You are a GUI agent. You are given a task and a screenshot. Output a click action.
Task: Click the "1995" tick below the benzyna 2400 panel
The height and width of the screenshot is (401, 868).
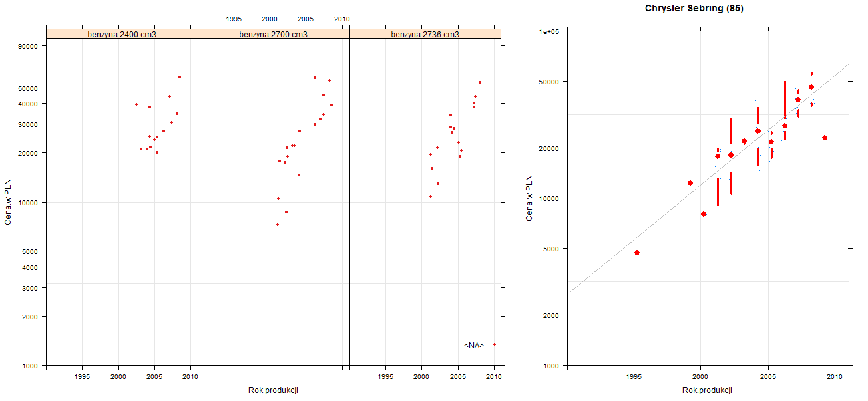[x=82, y=378]
